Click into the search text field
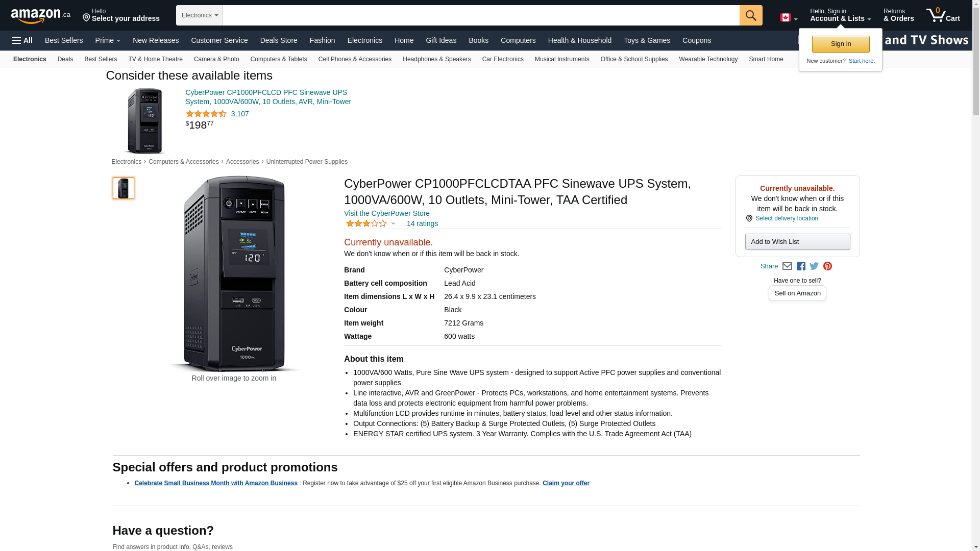Screen dimensions: 980x551 tap(481, 15)
